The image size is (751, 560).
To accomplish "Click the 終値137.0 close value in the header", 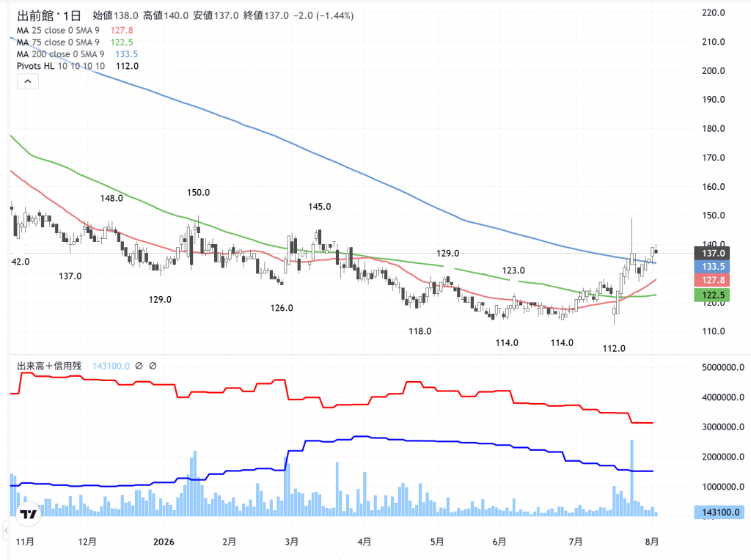I will [x=266, y=16].
